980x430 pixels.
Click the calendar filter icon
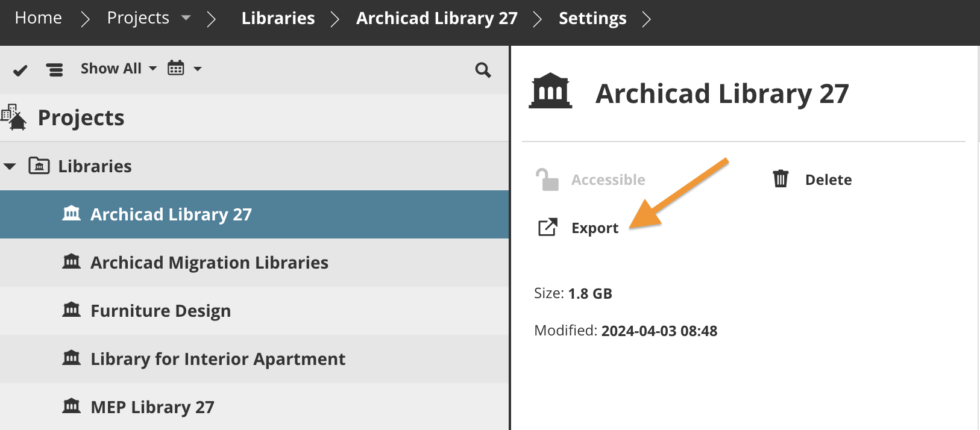pos(175,68)
